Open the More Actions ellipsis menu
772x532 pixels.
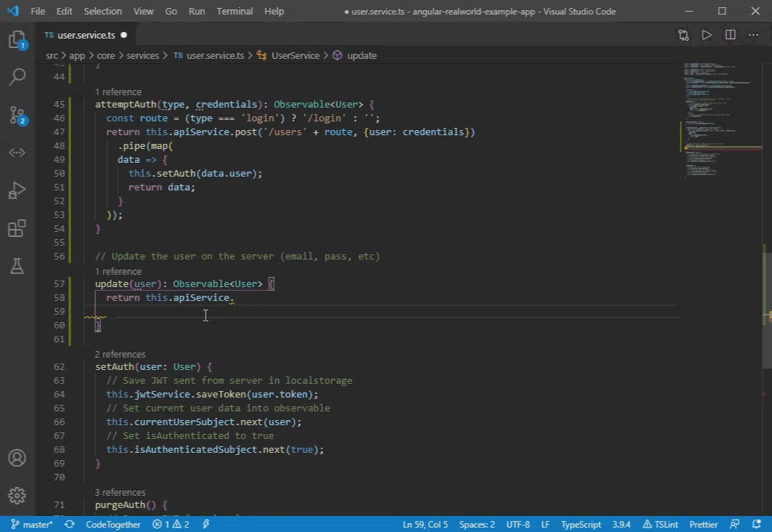(753, 35)
